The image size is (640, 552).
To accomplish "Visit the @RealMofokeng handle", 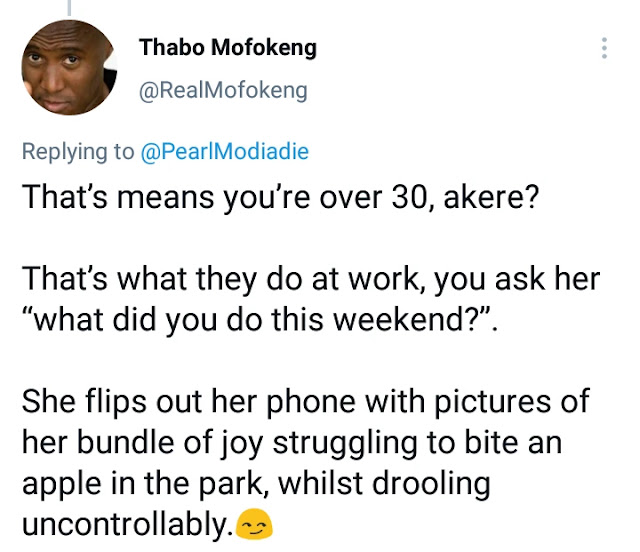I will (x=223, y=90).
